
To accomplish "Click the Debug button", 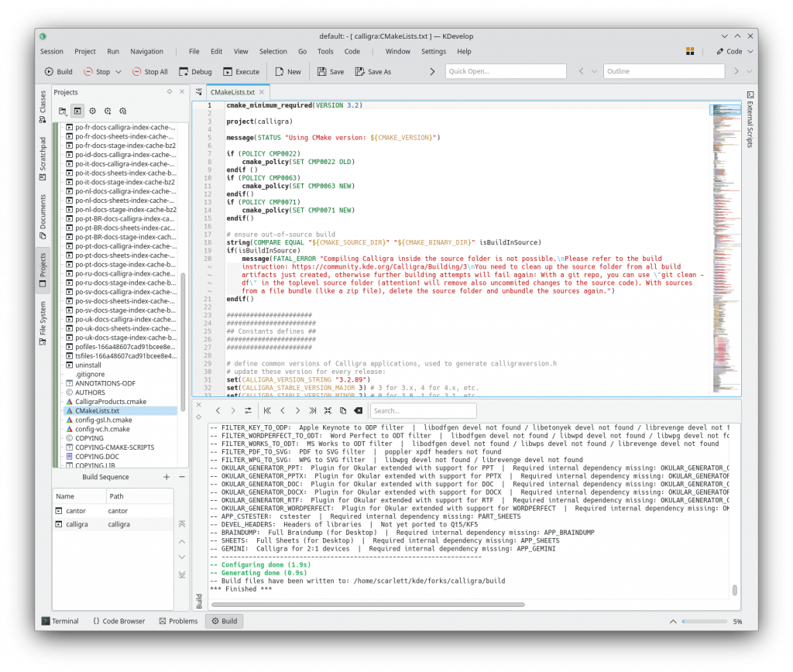I will click(x=195, y=72).
